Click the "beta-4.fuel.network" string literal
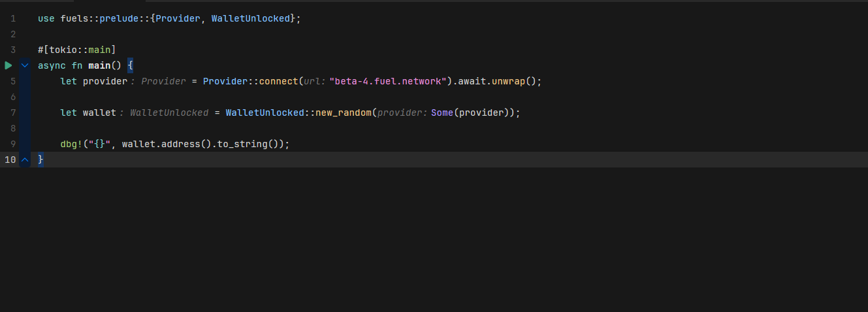 tap(388, 81)
